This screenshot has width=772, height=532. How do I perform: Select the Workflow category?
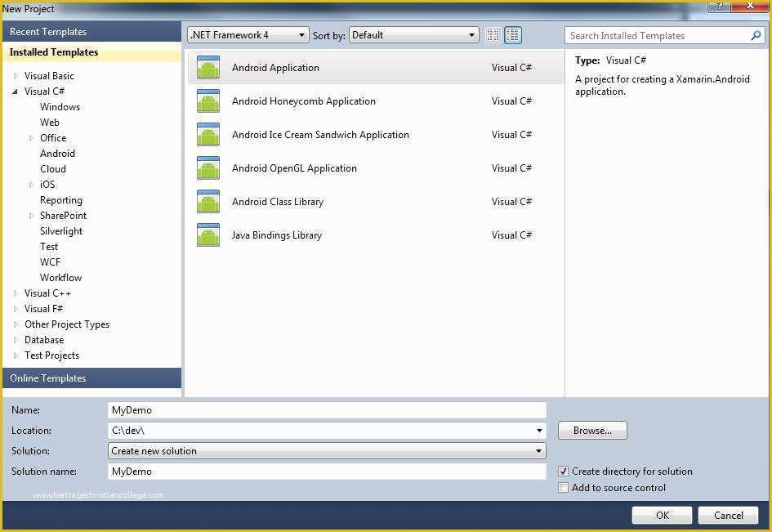pyautogui.click(x=60, y=277)
